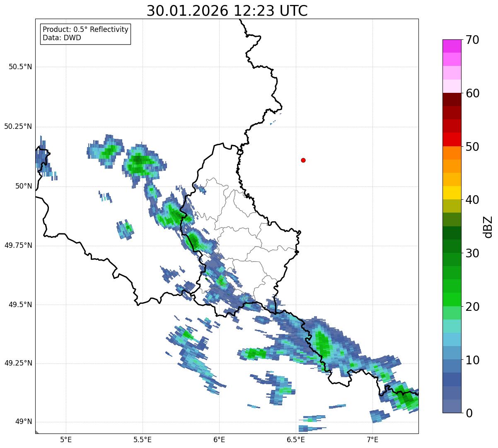
Task: Click the 'Data: DWD' label
Action: [x=62, y=38]
